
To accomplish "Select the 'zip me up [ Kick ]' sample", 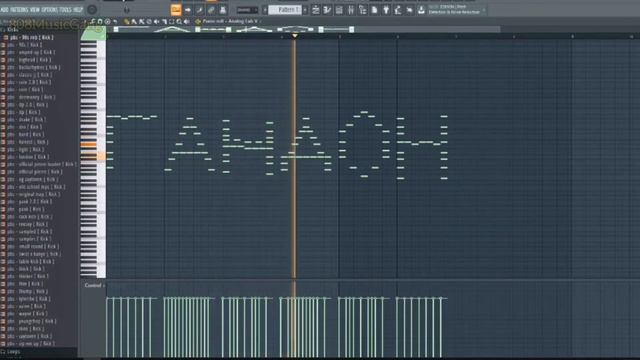I will [x=31, y=344].
